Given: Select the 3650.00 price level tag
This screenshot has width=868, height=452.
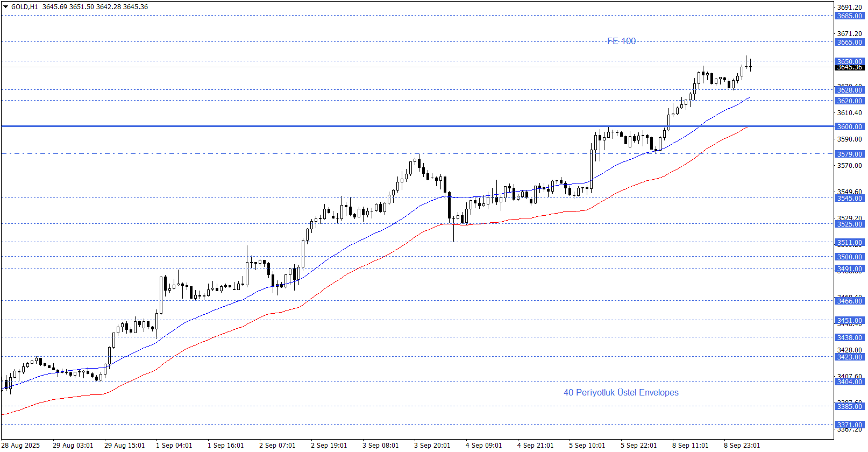Looking at the screenshot, I should (x=849, y=61).
